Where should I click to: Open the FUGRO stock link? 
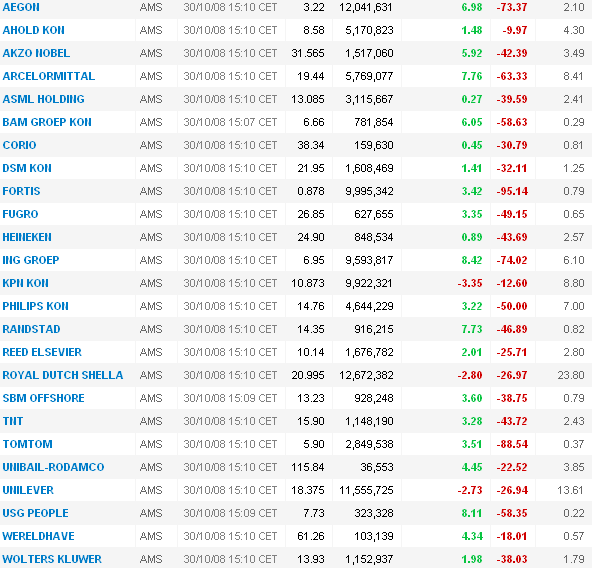coord(20,215)
